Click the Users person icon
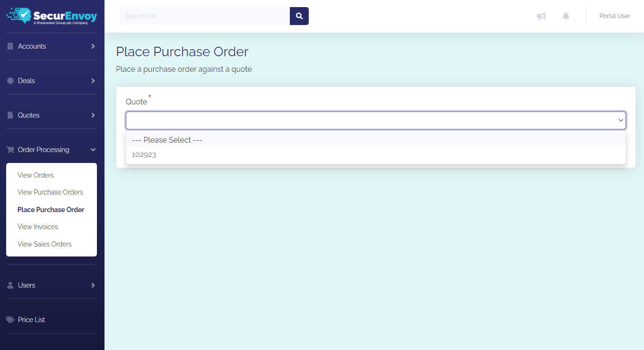 [10, 285]
